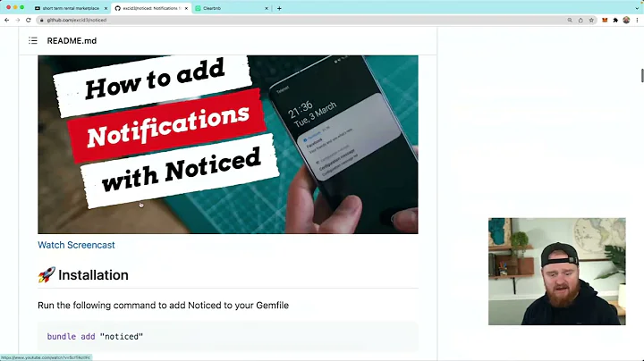Click the bundle add "noticed" code block
The width and height of the screenshot is (644, 361).
228,336
